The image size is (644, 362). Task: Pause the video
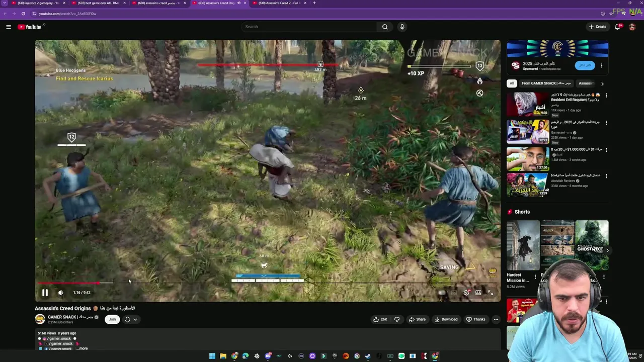(45, 293)
